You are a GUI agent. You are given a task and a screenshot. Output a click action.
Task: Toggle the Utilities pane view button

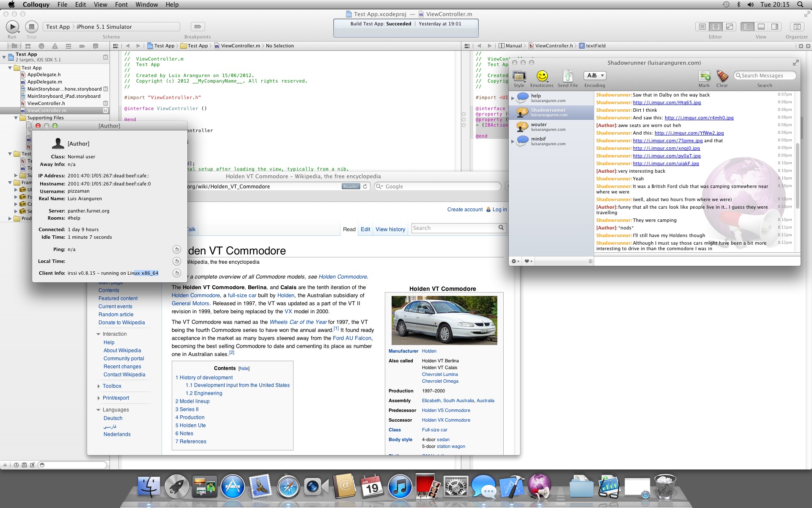click(x=775, y=27)
